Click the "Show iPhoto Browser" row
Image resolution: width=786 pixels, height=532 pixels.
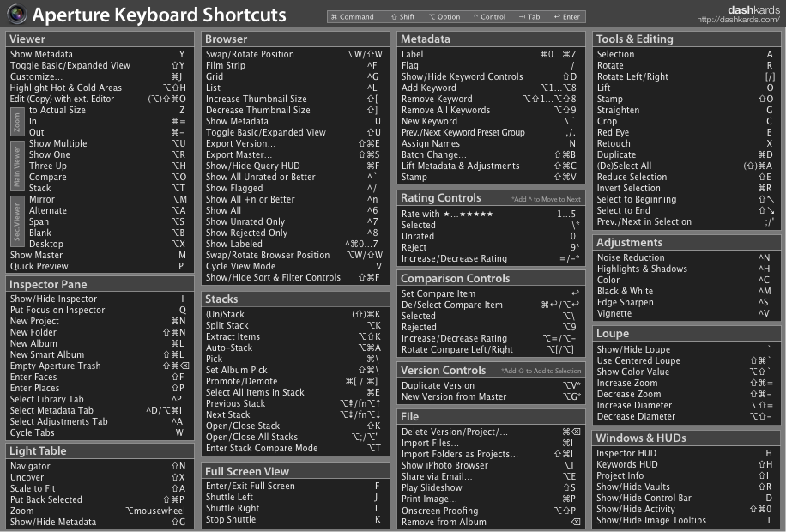[x=489, y=465]
